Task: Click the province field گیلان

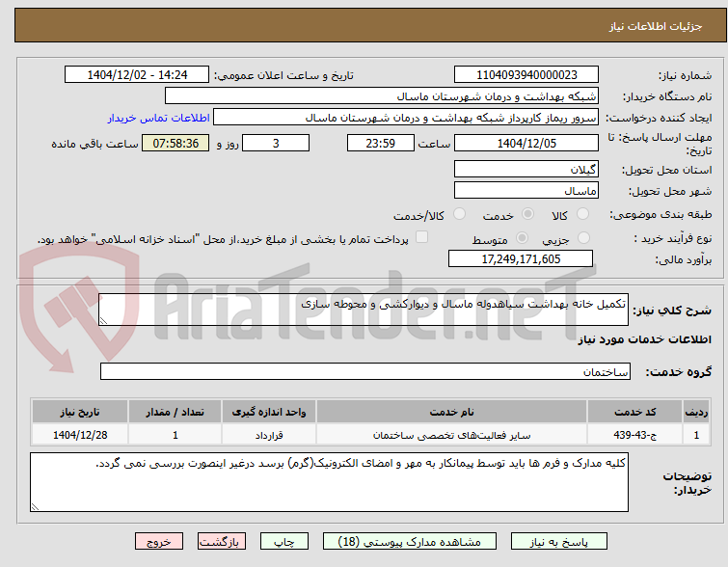Action: tap(526, 170)
